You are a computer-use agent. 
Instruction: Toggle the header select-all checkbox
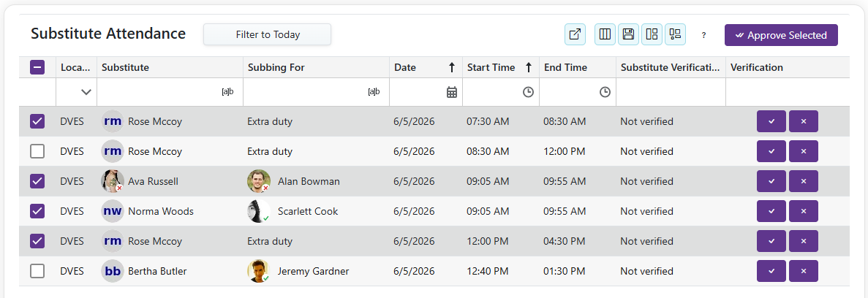37,67
